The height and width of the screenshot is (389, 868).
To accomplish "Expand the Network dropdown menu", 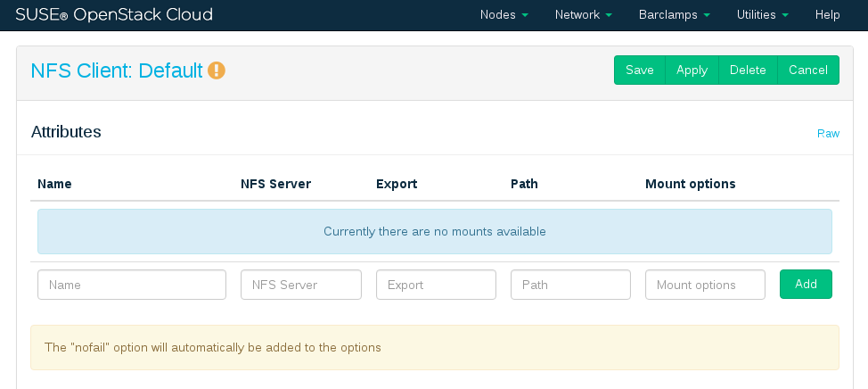I will [583, 15].
